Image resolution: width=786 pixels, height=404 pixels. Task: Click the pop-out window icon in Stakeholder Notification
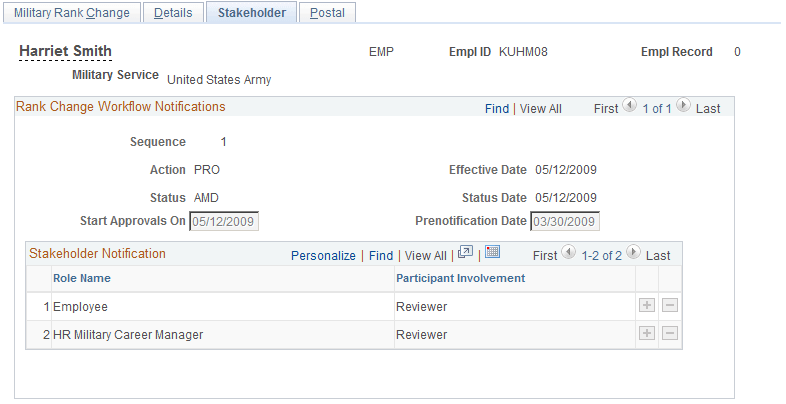coord(466,254)
